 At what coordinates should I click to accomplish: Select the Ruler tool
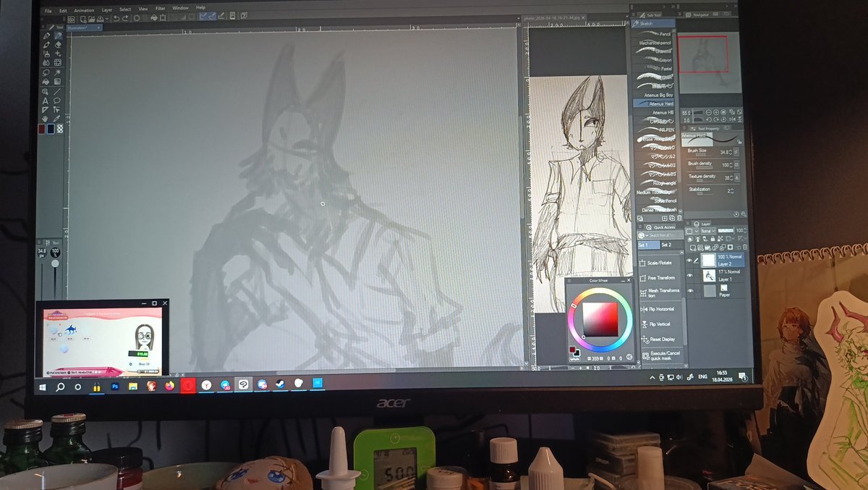45,110
